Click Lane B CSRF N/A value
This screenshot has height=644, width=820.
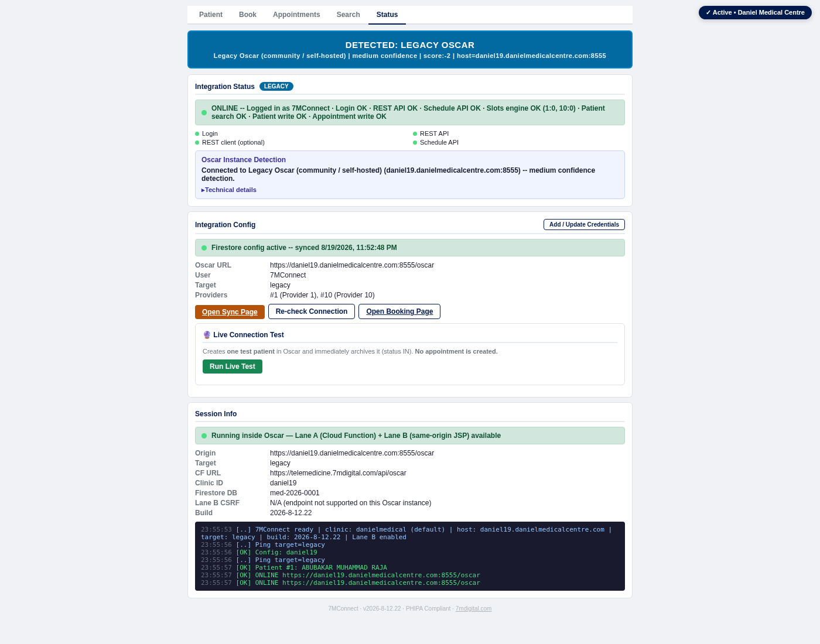point(351,503)
